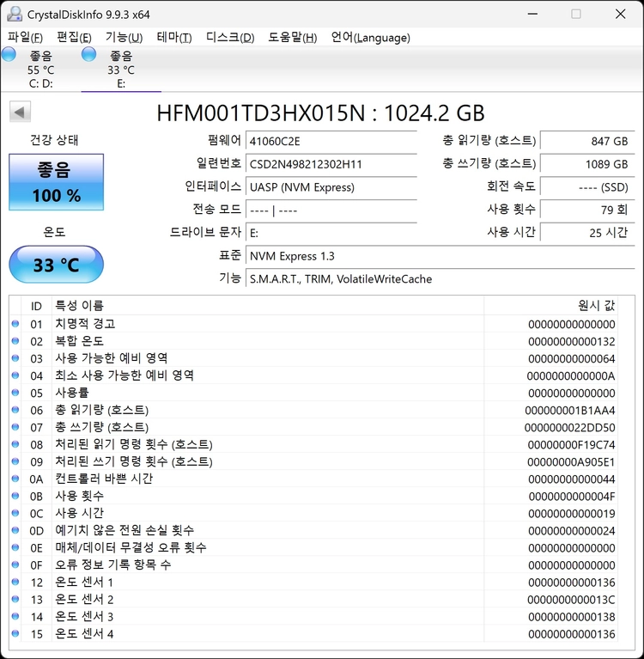Select the 컨트롤러 바쁜 시간 attribute name

(x=104, y=479)
